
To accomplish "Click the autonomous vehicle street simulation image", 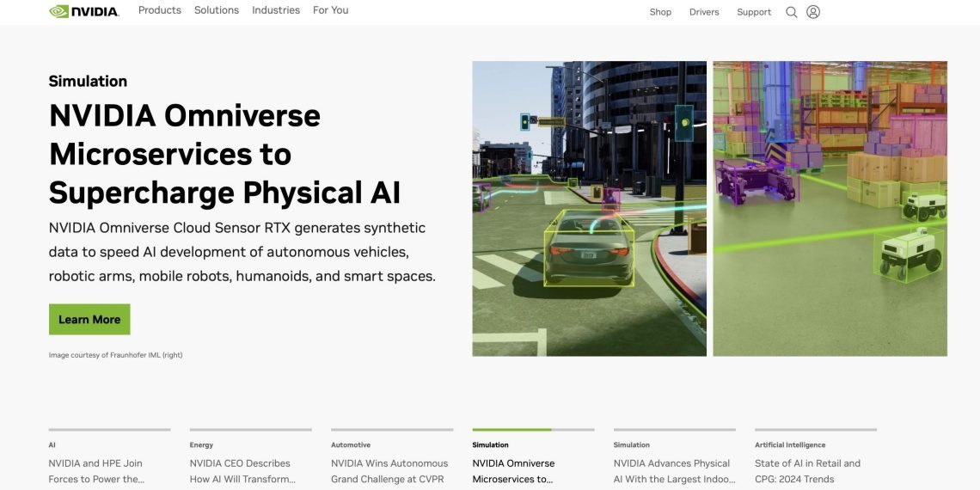I will click(589, 209).
